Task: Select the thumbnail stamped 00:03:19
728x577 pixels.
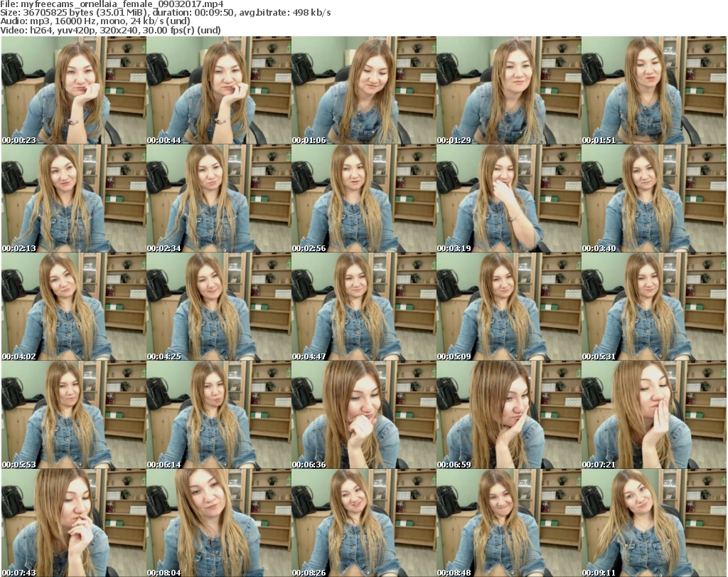Action: [508, 198]
